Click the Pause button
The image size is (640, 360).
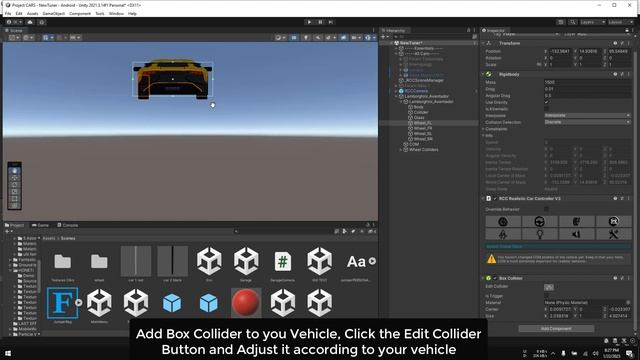[320, 22]
